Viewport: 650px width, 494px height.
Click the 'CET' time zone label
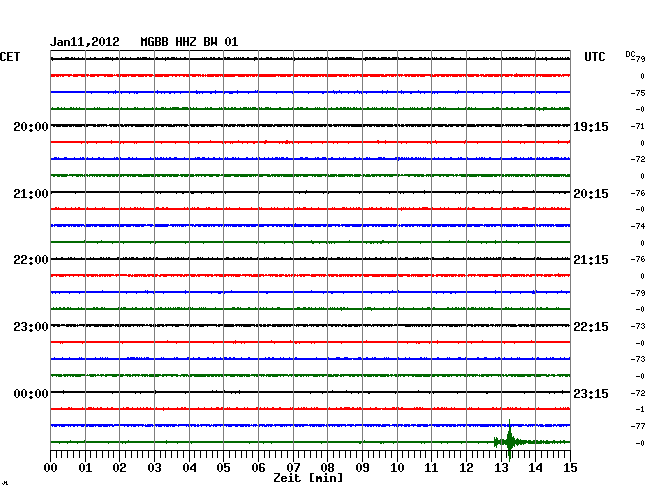(x=10, y=57)
